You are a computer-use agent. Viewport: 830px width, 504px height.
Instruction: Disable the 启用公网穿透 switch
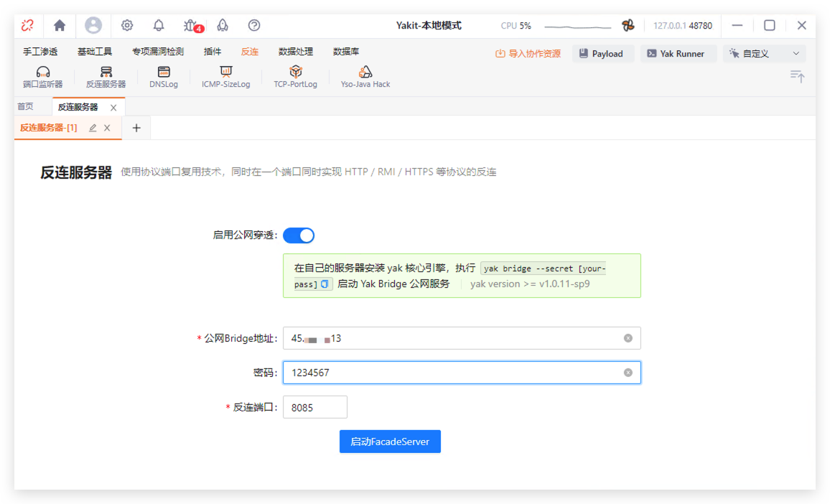coord(299,235)
